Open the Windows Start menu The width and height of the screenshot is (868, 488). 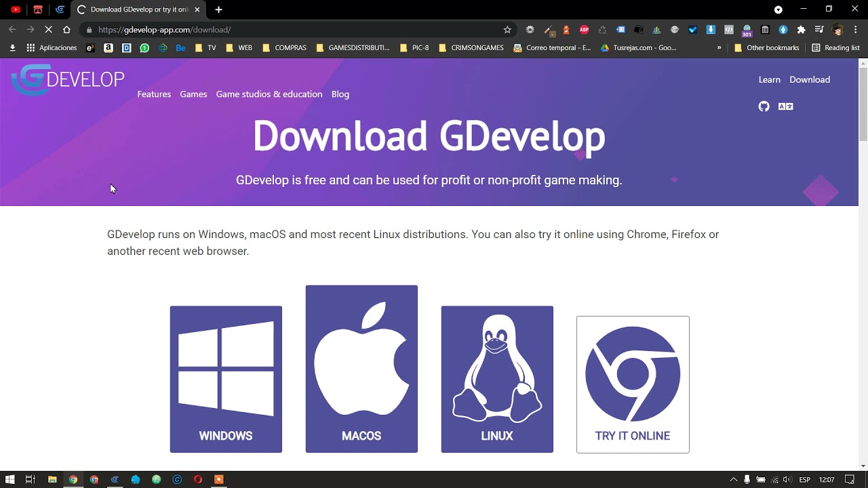pyautogui.click(x=10, y=479)
